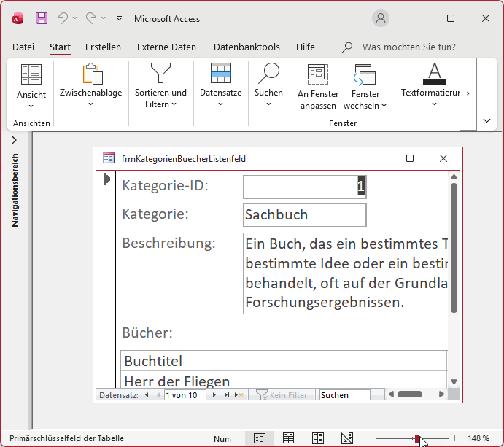Redo the last action
Viewport: 504px width, 447px height.
(91, 18)
